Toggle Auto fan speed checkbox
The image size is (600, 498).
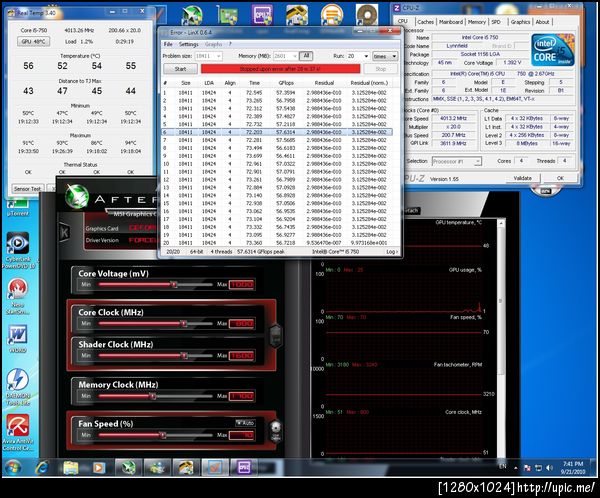245,423
